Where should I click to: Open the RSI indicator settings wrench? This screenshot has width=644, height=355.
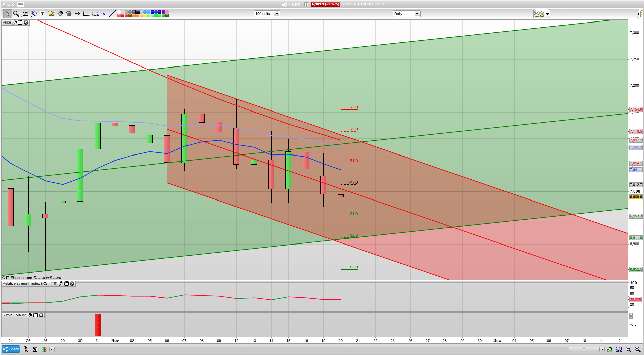61,284
